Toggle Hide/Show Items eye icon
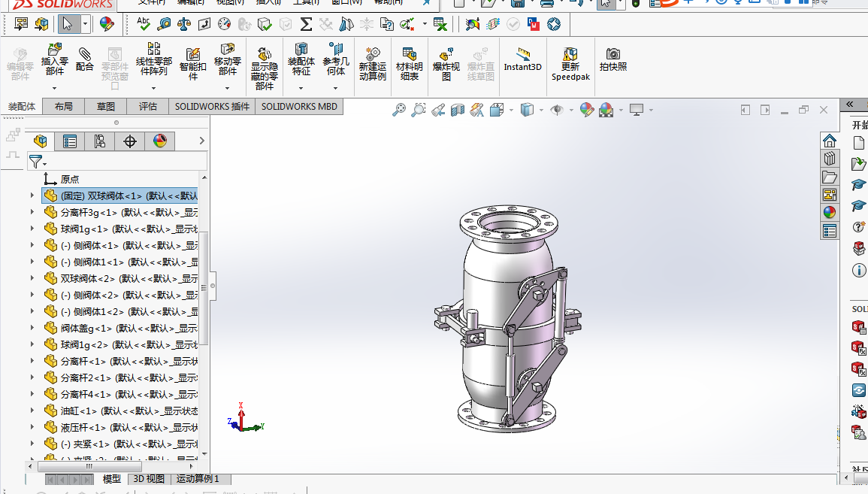Image resolution: width=868 pixels, height=494 pixels. click(556, 110)
